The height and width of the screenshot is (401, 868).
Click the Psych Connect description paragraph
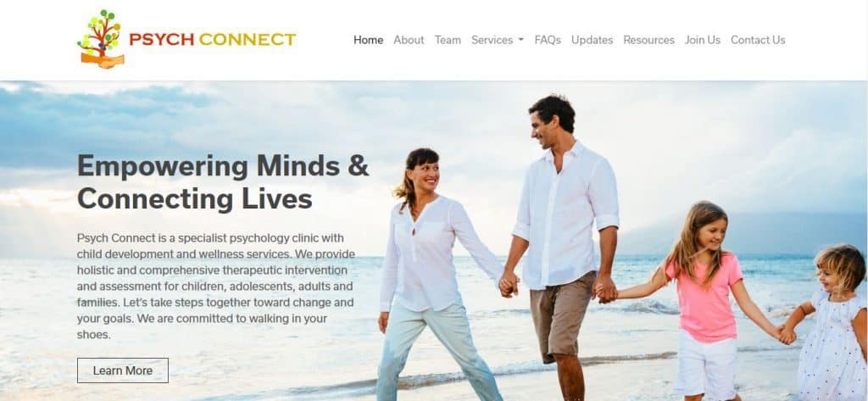point(216,286)
